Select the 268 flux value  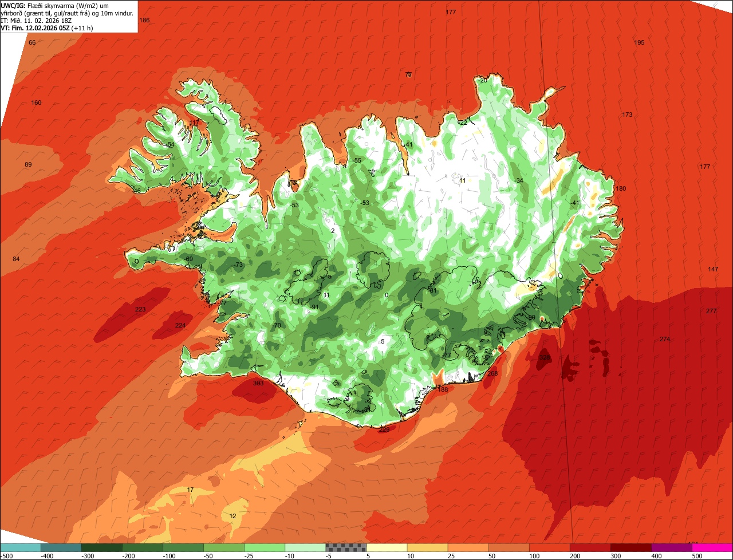point(492,373)
